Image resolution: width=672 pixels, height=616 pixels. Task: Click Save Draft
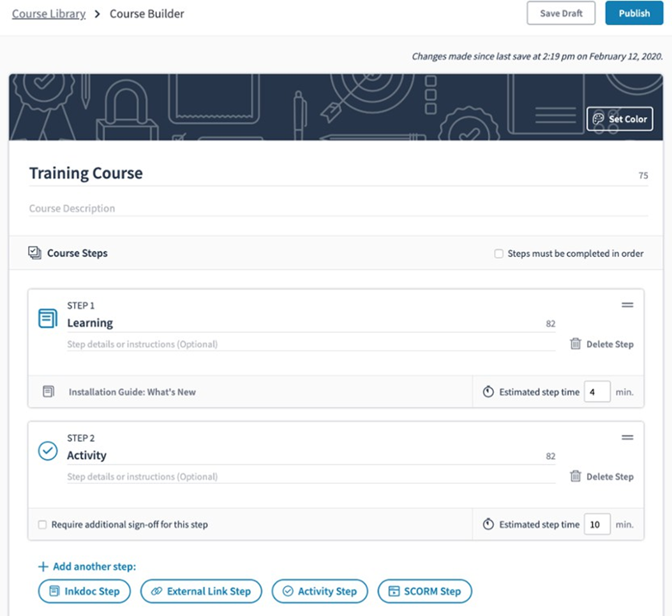[560, 13]
